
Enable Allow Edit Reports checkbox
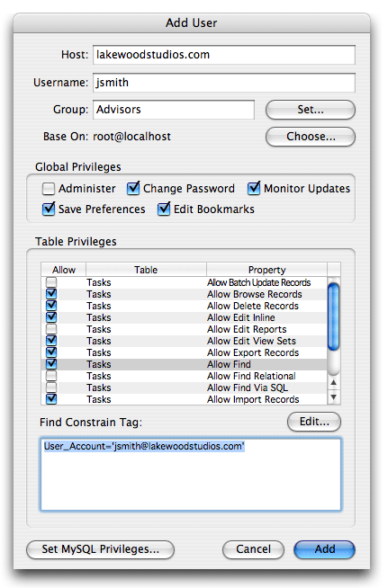(51, 329)
